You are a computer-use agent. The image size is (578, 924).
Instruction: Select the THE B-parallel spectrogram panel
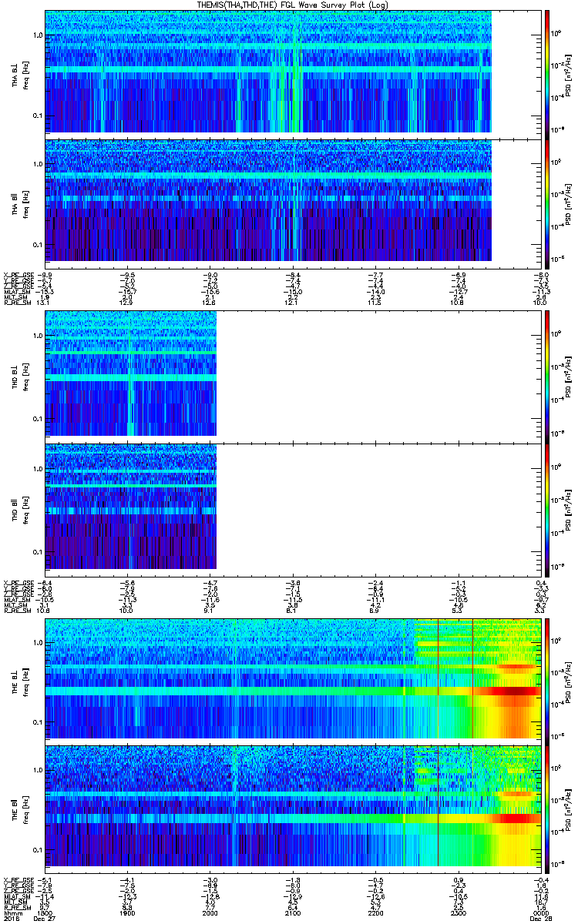point(292,808)
